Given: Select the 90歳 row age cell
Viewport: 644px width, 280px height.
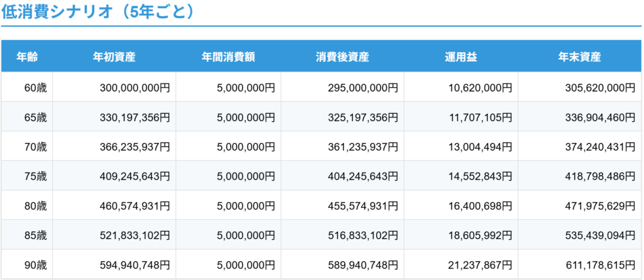Looking at the screenshot, I should (27, 264).
